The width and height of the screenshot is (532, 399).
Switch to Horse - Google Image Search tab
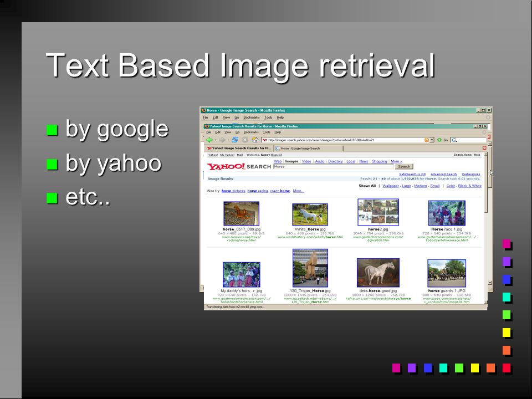pyautogui.click(x=309, y=149)
